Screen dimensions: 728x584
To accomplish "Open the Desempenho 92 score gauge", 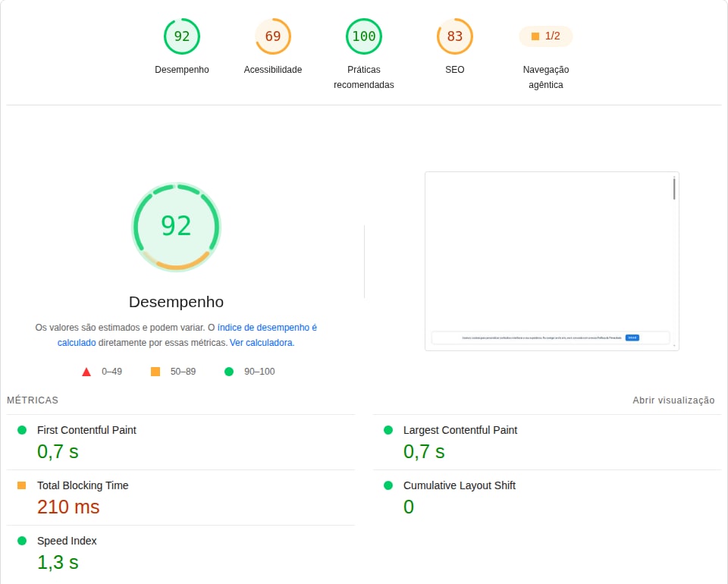I will (x=181, y=36).
